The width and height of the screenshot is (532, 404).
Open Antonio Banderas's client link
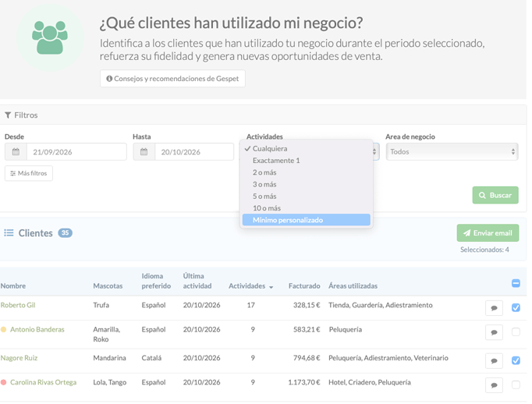coord(37,329)
